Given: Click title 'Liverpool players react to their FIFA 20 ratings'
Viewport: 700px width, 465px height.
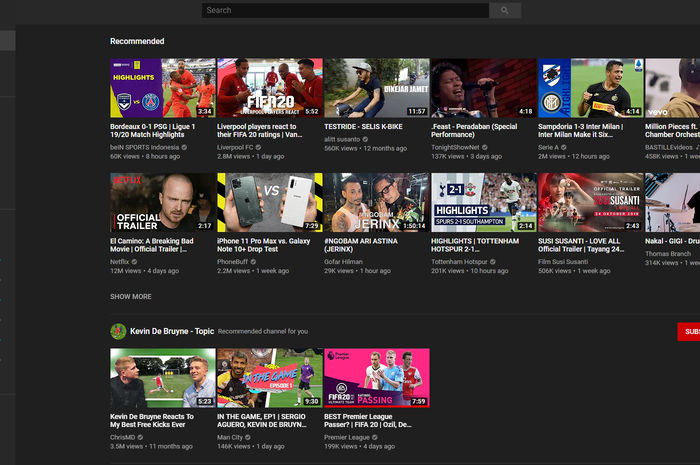Looking at the screenshot, I should pos(259,131).
